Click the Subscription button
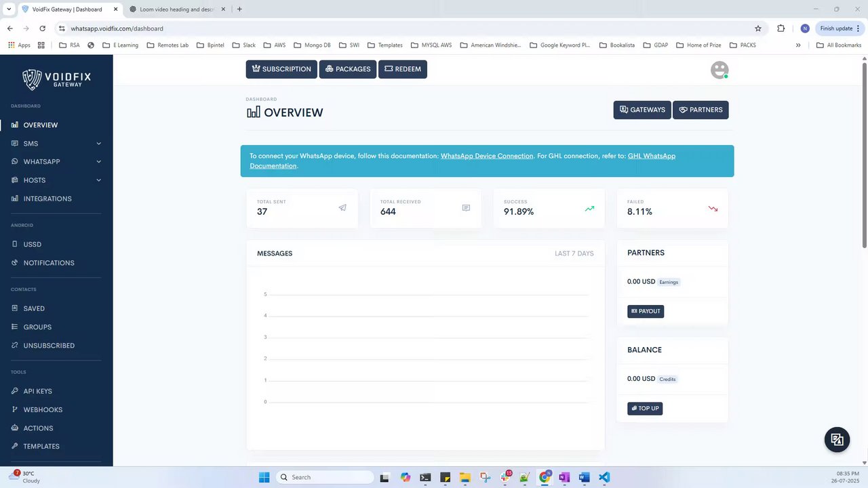The width and height of the screenshot is (868, 488). [281, 69]
